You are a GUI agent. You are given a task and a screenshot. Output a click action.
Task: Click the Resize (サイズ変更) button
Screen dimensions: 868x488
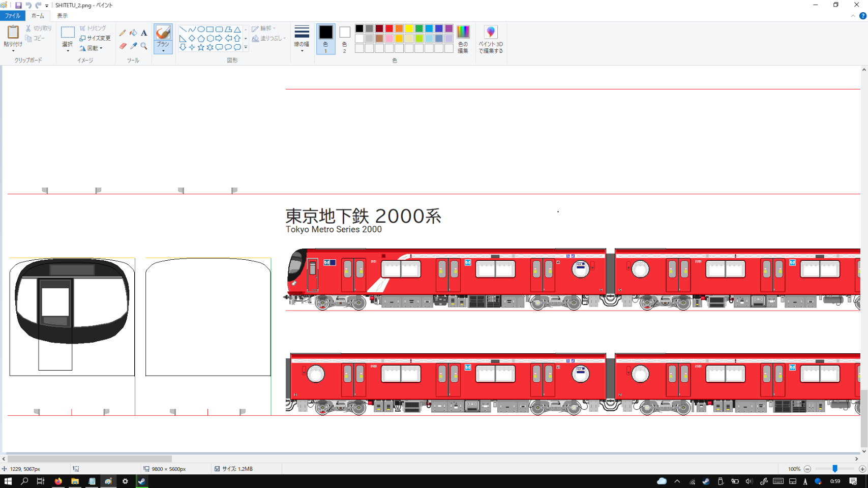click(95, 38)
